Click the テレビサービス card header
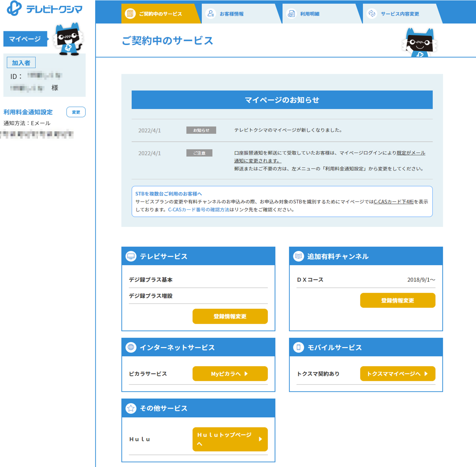Viewport: 476px width, 467px height. pos(198,256)
